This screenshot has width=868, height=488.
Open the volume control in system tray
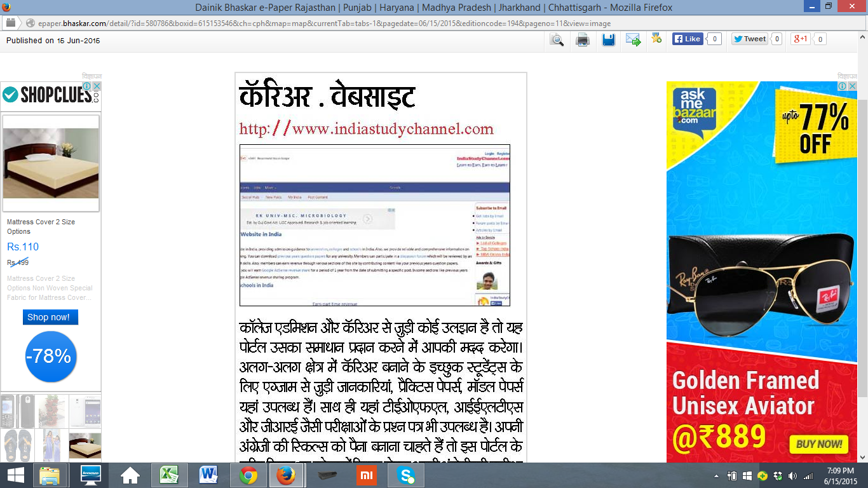click(792, 476)
